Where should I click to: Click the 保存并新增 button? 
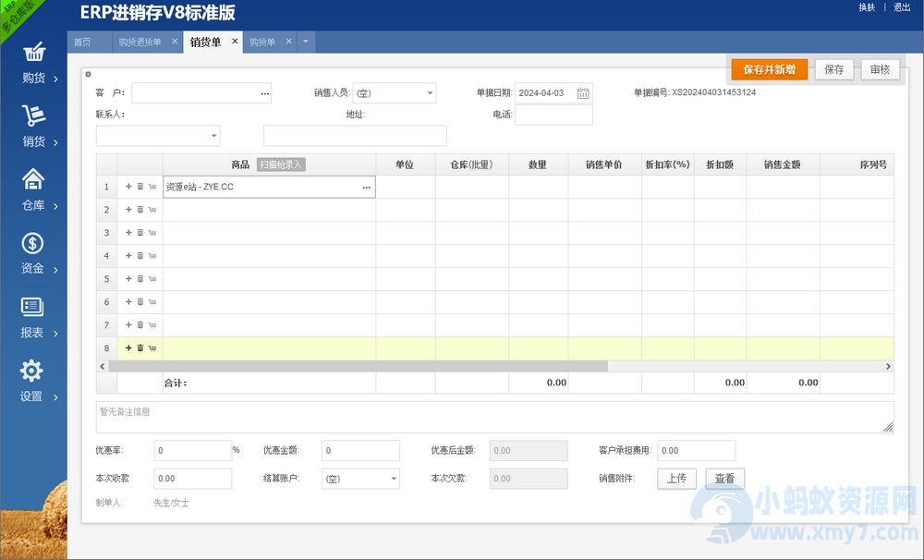(x=769, y=69)
